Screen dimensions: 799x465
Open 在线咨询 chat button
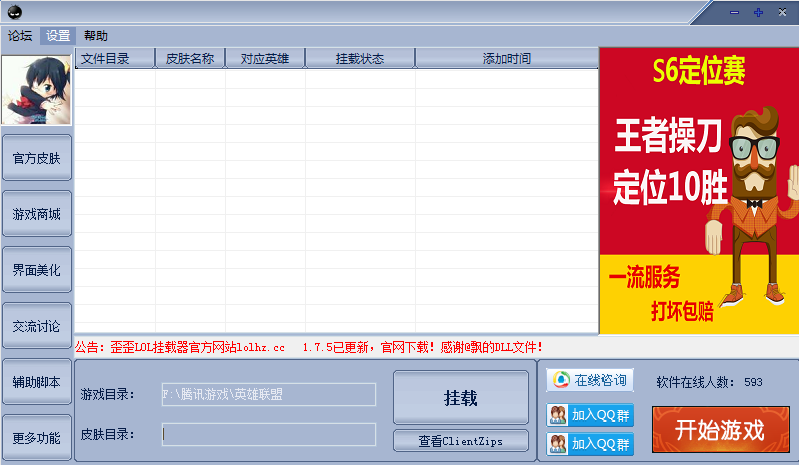pyautogui.click(x=590, y=380)
